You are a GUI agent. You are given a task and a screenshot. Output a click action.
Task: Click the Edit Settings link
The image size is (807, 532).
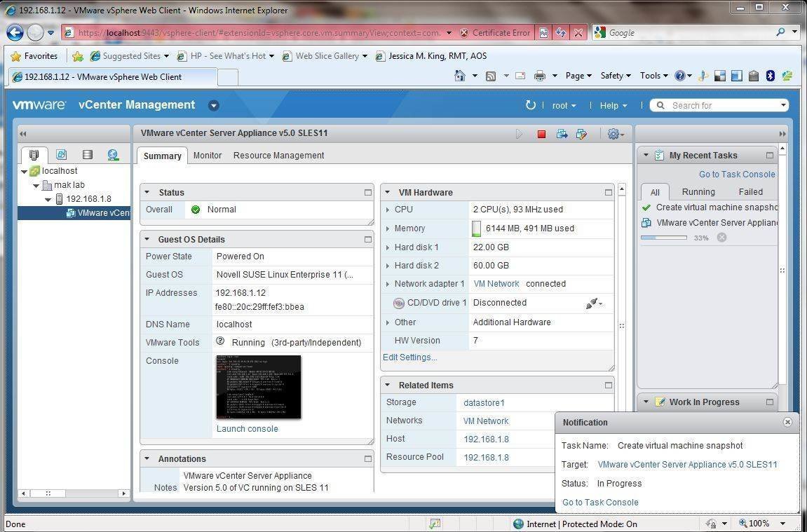[x=409, y=357]
